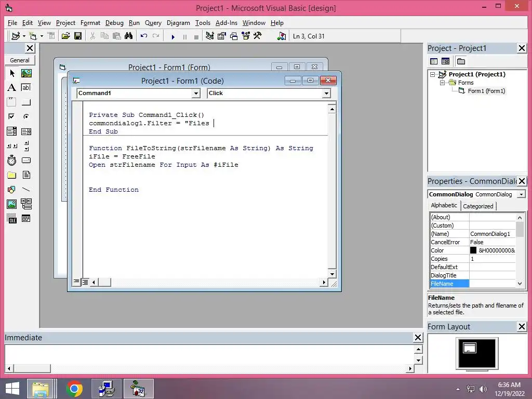
Task: Open Add Project dropdown arrow
Action: pyautogui.click(x=24, y=36)
